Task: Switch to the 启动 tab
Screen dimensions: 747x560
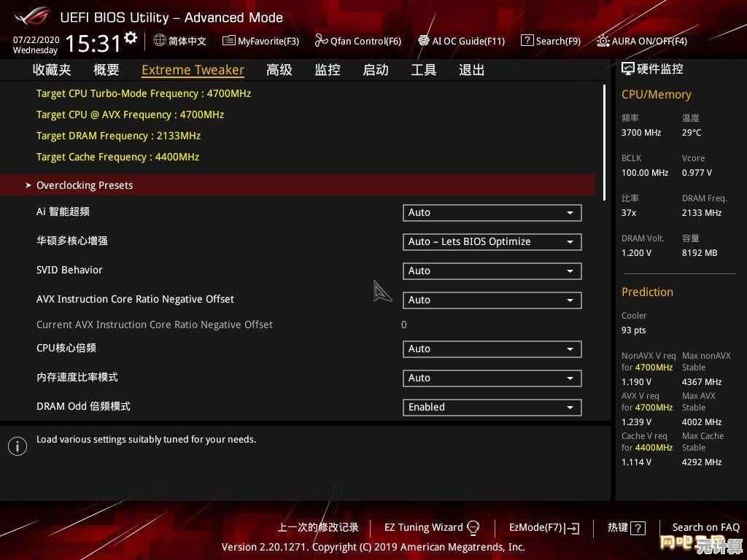Action: (x=376, y=70)
